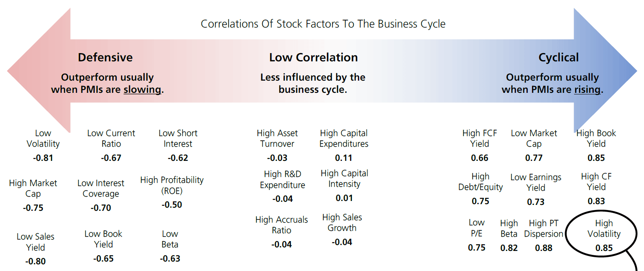Click the High Profitability (ROE) label
Image resolution: width=644 pixels, height=271 pixels.
point(172,185)
